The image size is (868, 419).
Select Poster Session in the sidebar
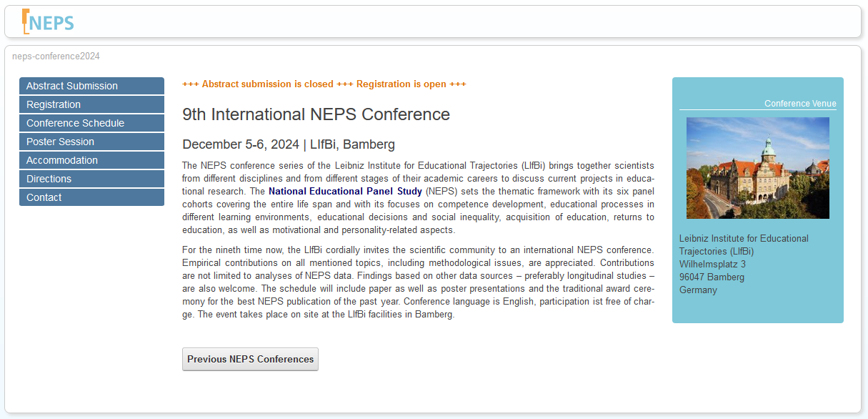[91, 142]
